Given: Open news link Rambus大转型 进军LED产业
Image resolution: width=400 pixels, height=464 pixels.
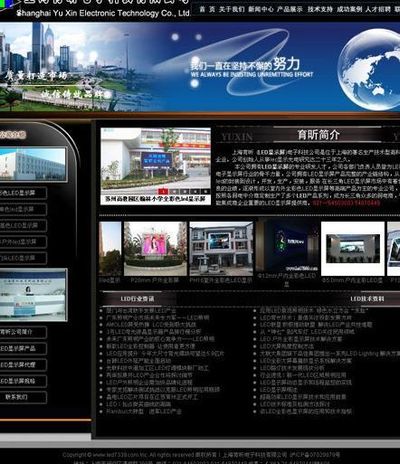Looking at the screenshot, I should tap(144, 412).
